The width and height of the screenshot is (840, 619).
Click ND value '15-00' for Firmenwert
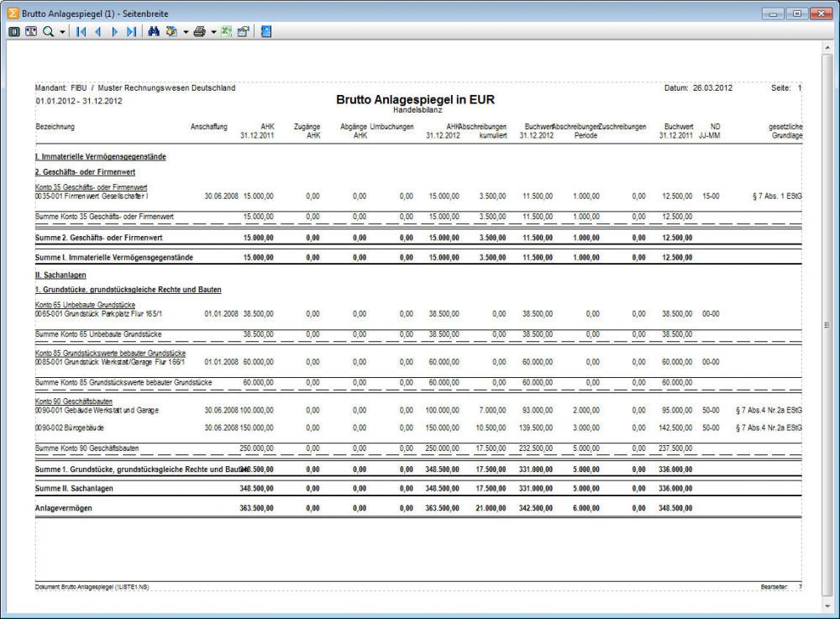point(711,197)
